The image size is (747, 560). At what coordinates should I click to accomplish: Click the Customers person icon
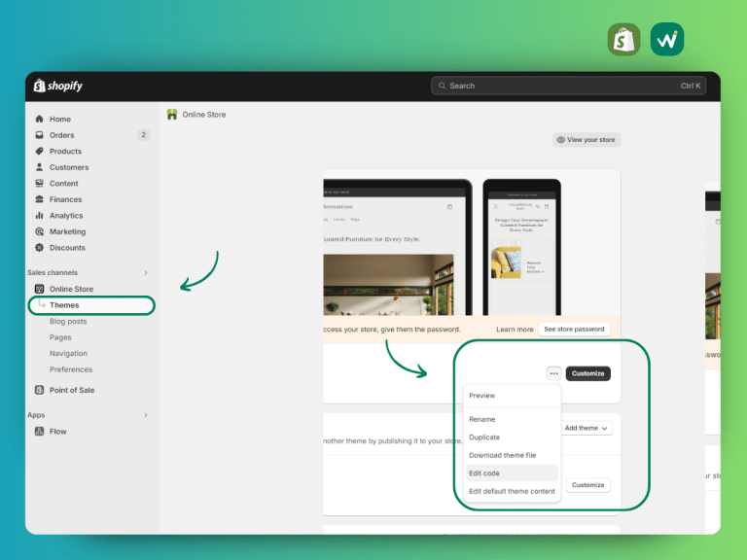[x=40, y=167]
